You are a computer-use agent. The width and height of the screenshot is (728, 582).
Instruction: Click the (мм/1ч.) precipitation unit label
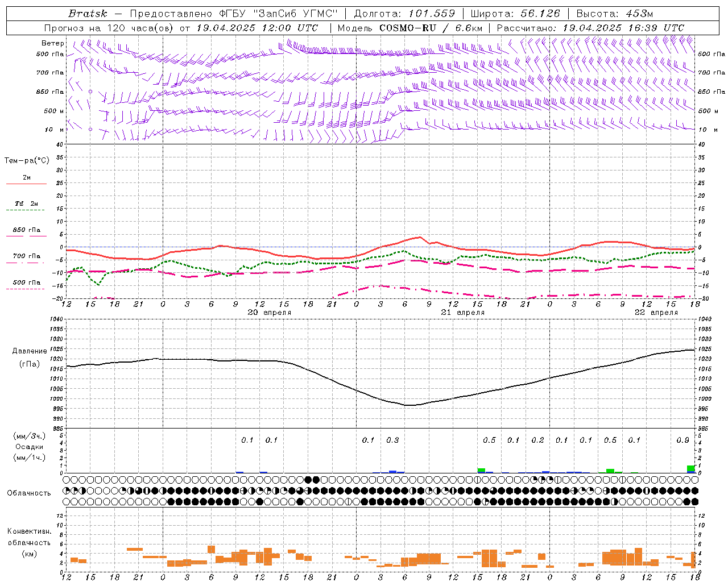pyautogui.click(x=30, y=458)
